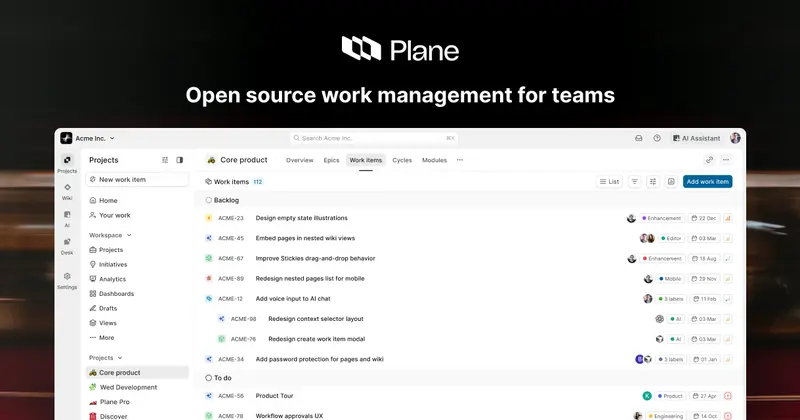Expand the Acme Inc. workspace dropdown
Viewport: 800px width, 420px height.
pyautogui.click(x=112, y=138)
